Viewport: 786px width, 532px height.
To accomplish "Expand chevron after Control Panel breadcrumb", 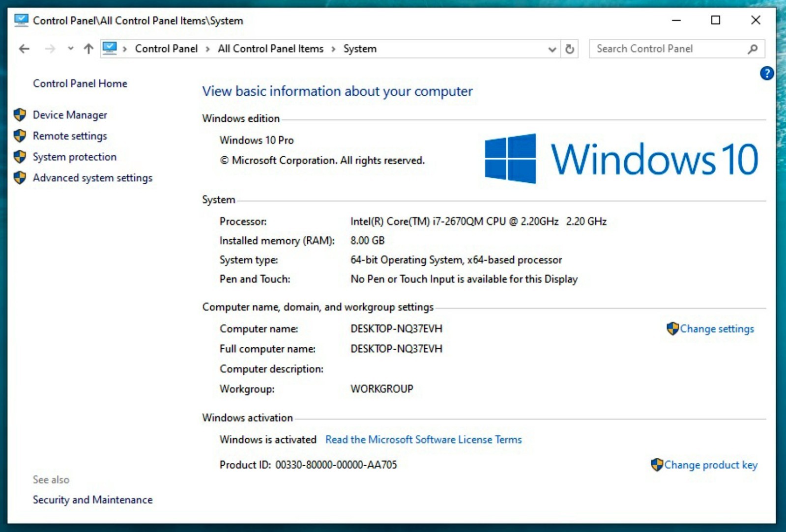I will tap(207, 49).
